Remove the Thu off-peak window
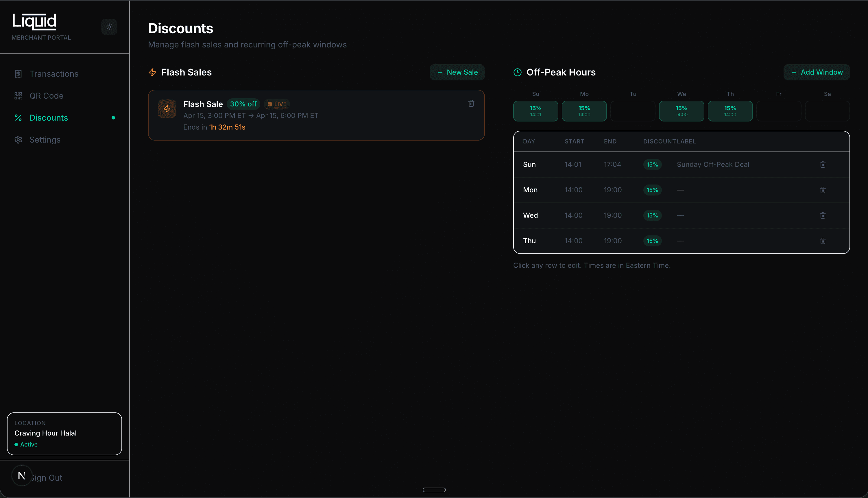 823,241
